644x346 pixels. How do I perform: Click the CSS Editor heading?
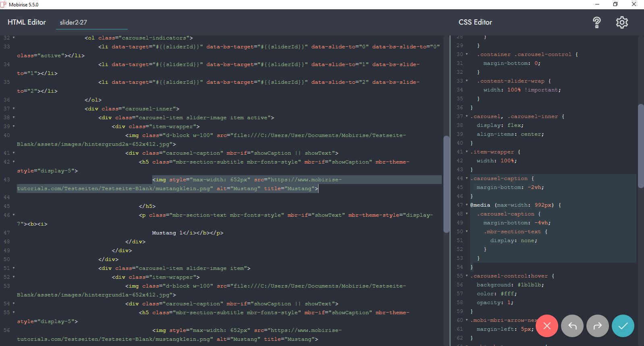(475, 22)
